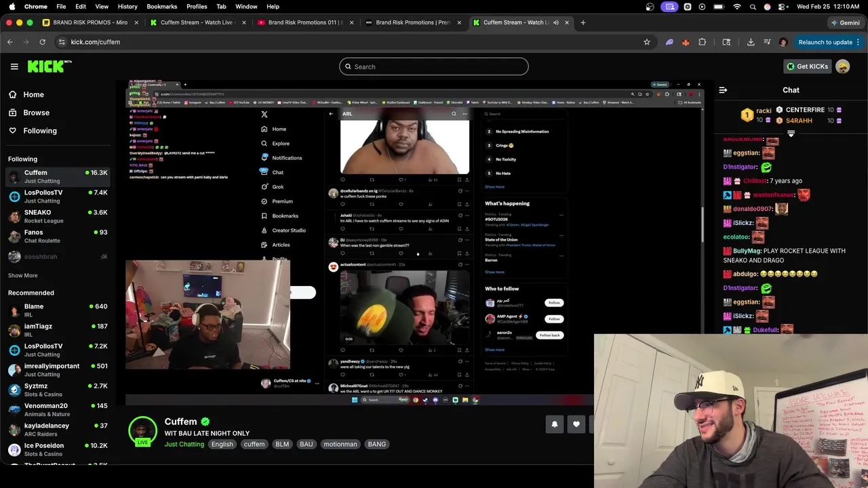Mute the active Cuffem tab audio icon
The height and width of the screenshot is (488, 868).
[556, 22]
